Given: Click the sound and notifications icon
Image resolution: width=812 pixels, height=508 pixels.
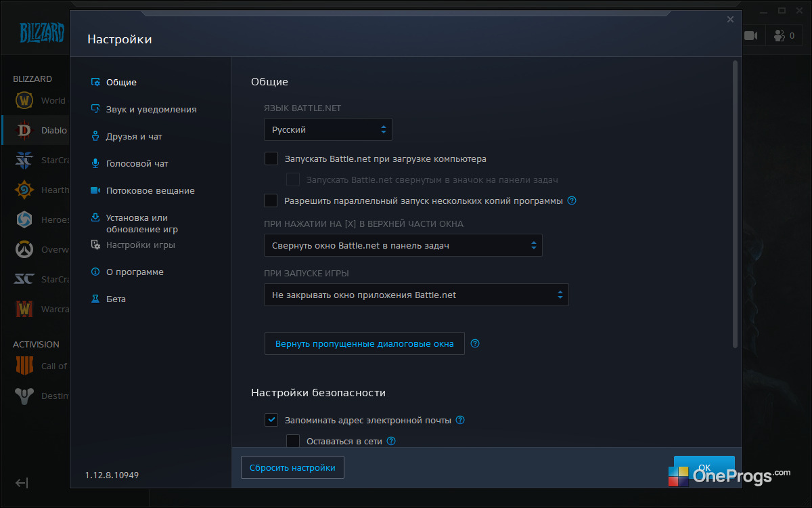Looking at the screenshot, I should (x=95, y=109).
